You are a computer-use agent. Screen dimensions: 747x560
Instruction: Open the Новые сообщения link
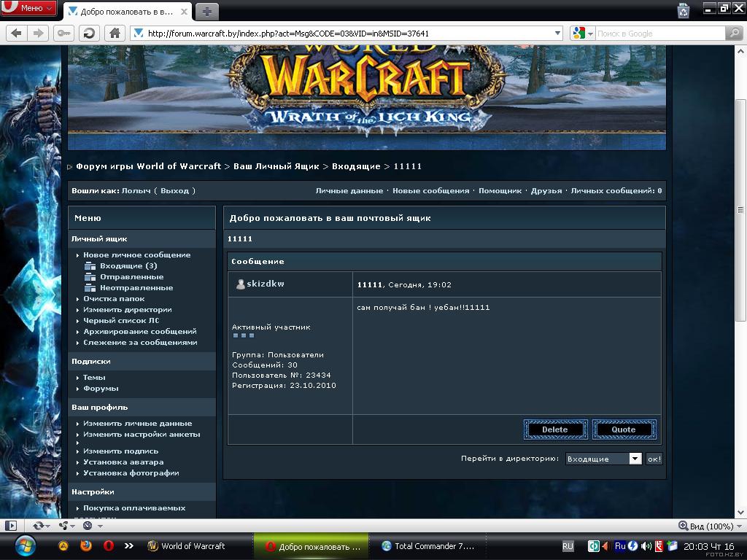(x=431, y=191)
